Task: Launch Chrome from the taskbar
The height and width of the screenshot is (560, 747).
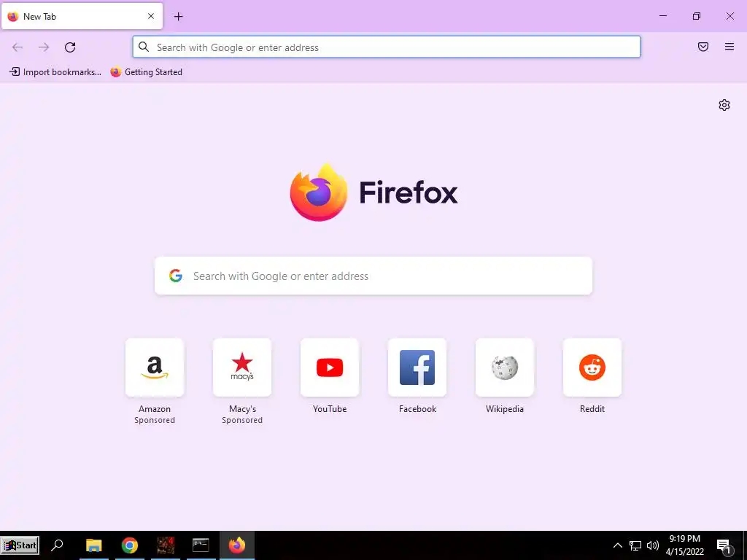Action: [x=130, y=545]
